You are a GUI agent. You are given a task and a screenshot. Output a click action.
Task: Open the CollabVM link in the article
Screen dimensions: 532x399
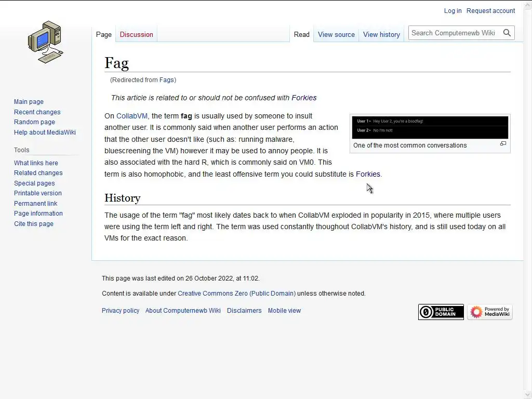point(132,116)
